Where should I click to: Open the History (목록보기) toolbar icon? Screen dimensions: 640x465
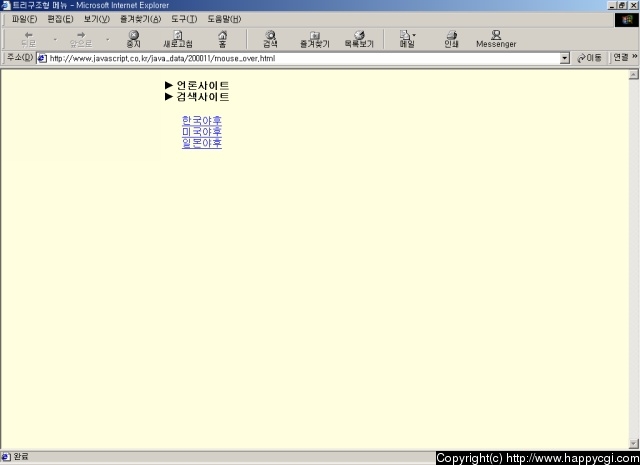pos(359,39)
